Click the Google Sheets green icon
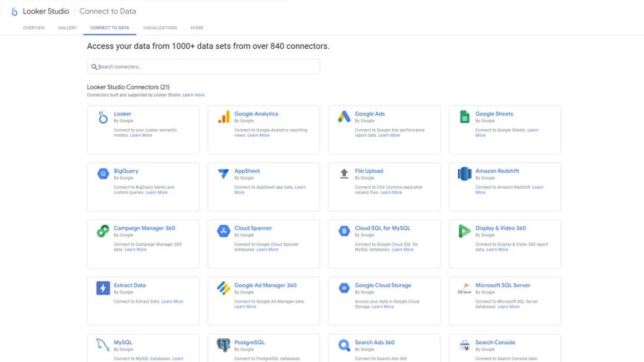644x362 pixels. pos(465,117)
